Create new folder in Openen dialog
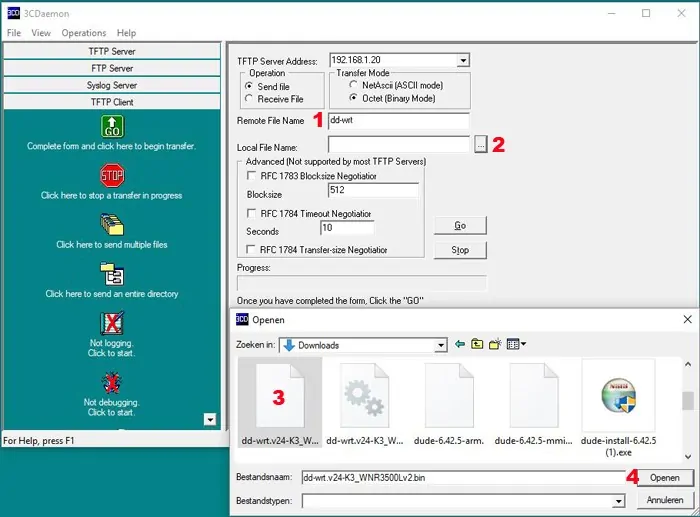The width and height of the screenshot is (700, 517). click(x=494, y=345)
